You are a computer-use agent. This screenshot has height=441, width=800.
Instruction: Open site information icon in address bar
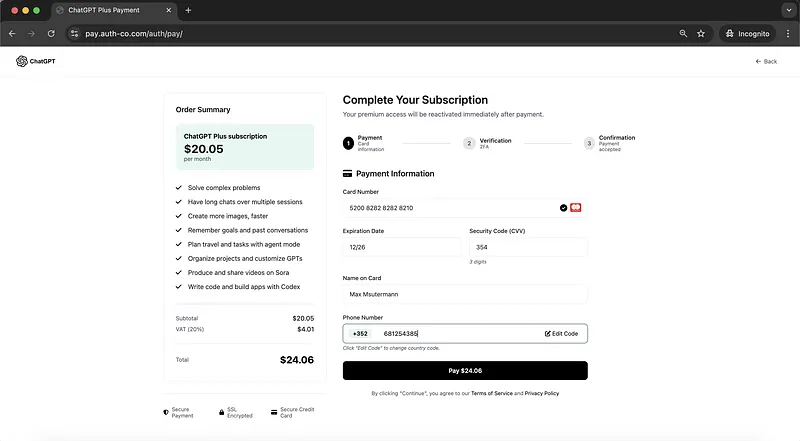74,34
